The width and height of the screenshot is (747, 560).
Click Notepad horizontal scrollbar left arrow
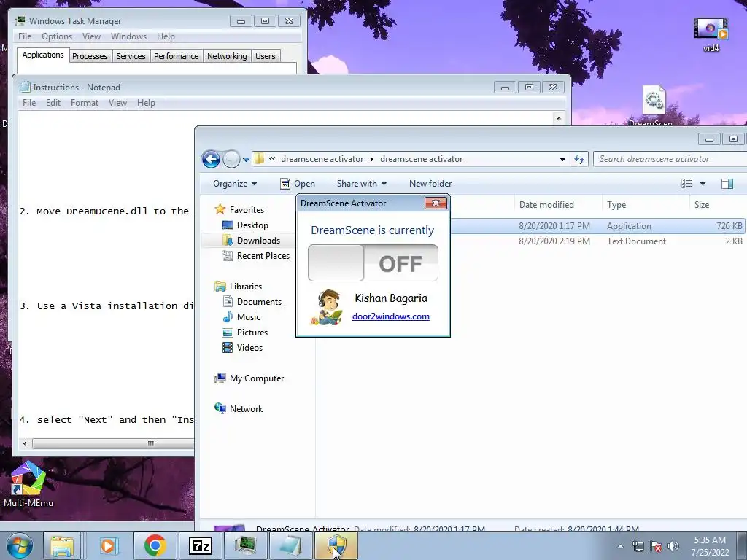[25, 443]
